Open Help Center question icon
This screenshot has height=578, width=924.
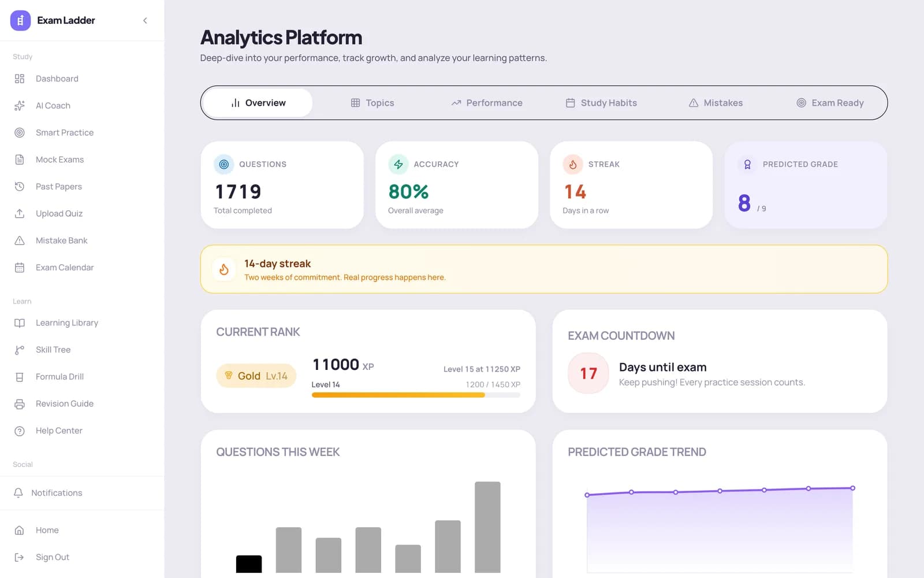click(20, 431)
